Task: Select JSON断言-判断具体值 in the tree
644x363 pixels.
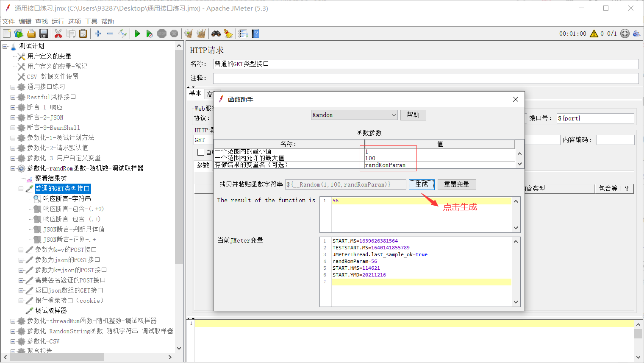Action: click(74, 229)
